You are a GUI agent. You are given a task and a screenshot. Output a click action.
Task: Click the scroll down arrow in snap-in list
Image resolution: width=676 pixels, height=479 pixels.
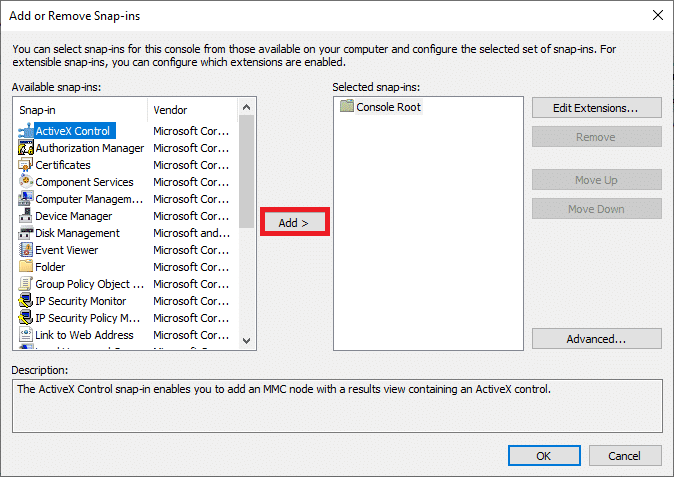pyautogui.click(x=247, y=341)
